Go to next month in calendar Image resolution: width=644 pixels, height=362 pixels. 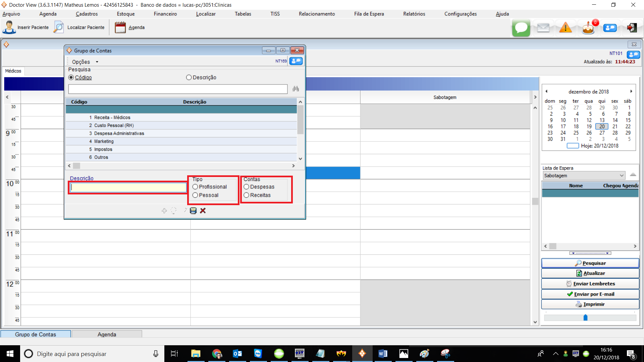point(631,92)
